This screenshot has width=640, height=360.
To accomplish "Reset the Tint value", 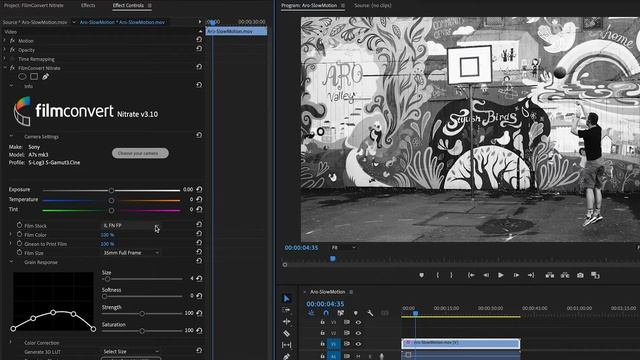I will pos(199,209).
